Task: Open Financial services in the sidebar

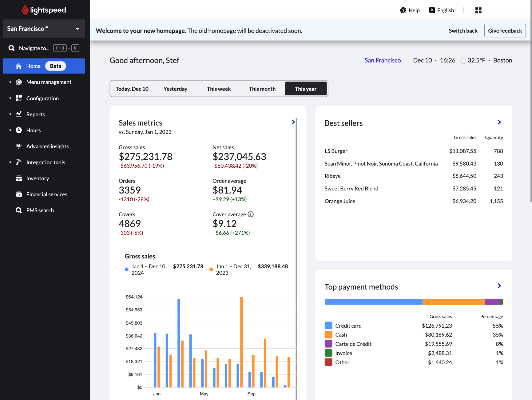Action: coord(46,194)
